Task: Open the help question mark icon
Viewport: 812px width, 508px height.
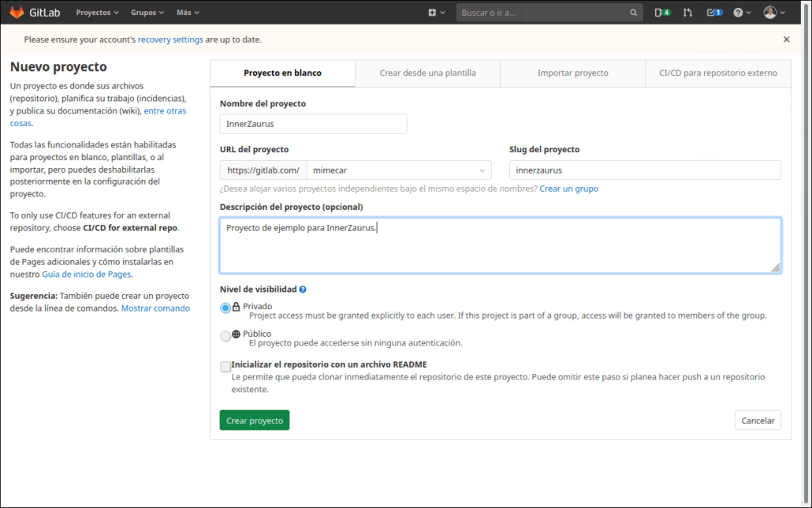Action: click(738, 13)
